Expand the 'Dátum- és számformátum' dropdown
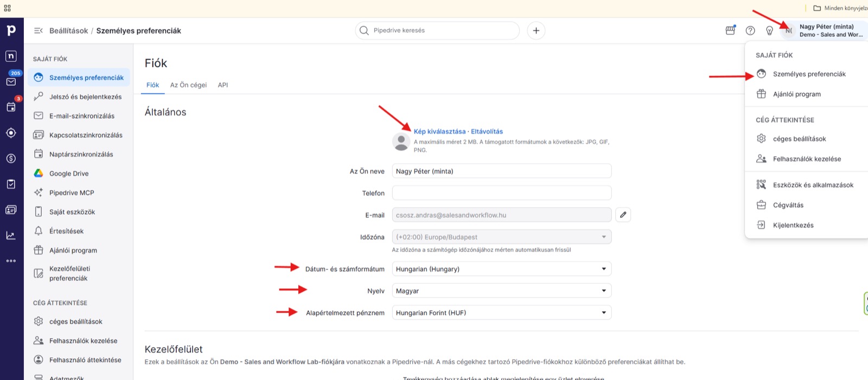The image size is (868, 380). [x=501, y=269]
